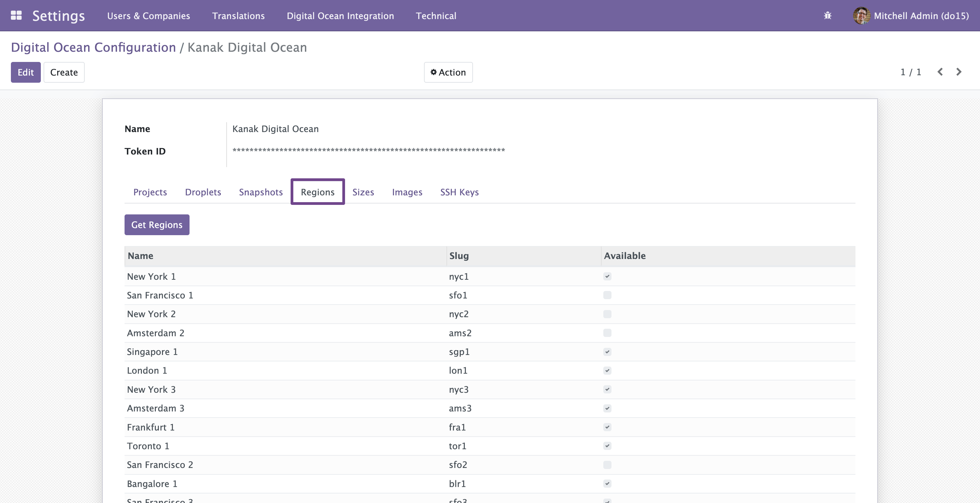
Task: Toggle Available checkbox for Amsterdam 2
Action: pyautogui.click(x=607, y=333)
